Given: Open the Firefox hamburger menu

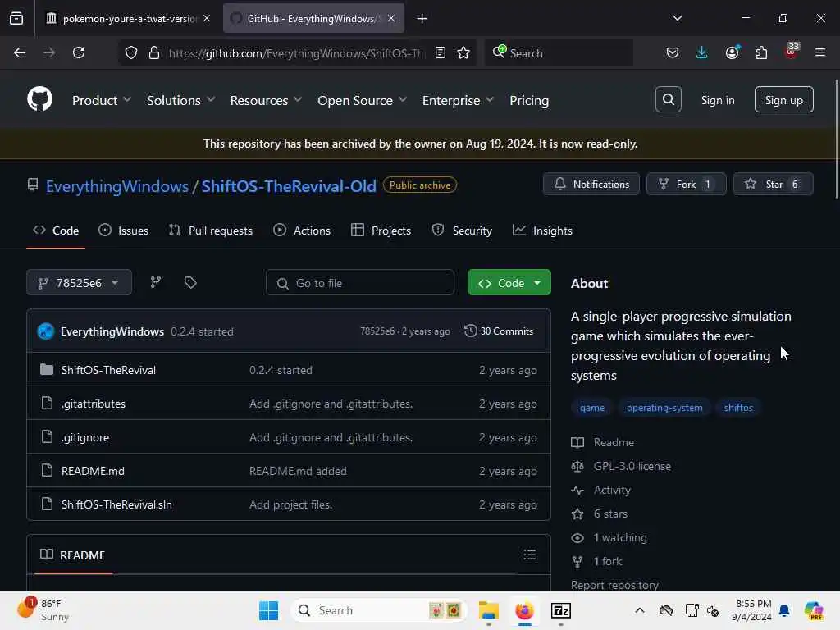Looking at the screenshot, I should [820, 52].
